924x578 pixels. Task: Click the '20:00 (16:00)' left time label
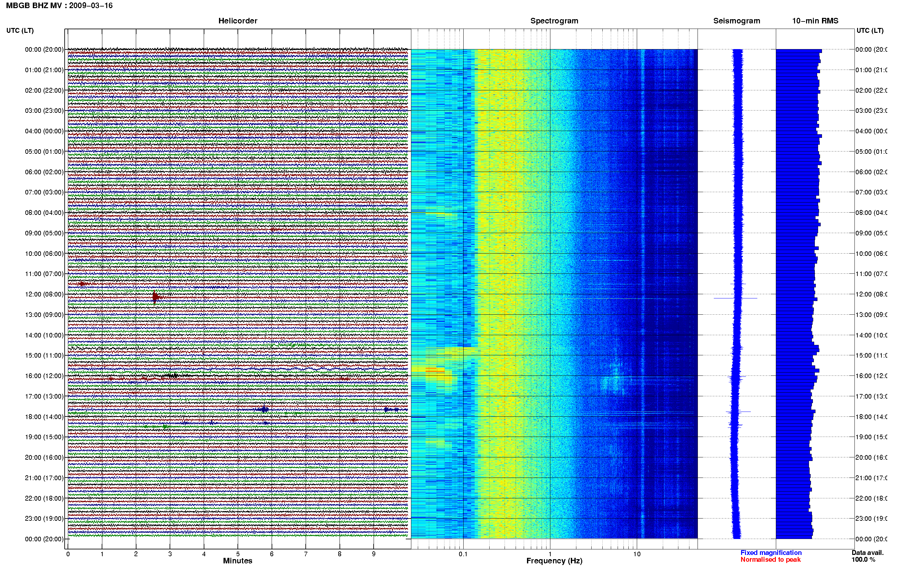pos(44,458)
